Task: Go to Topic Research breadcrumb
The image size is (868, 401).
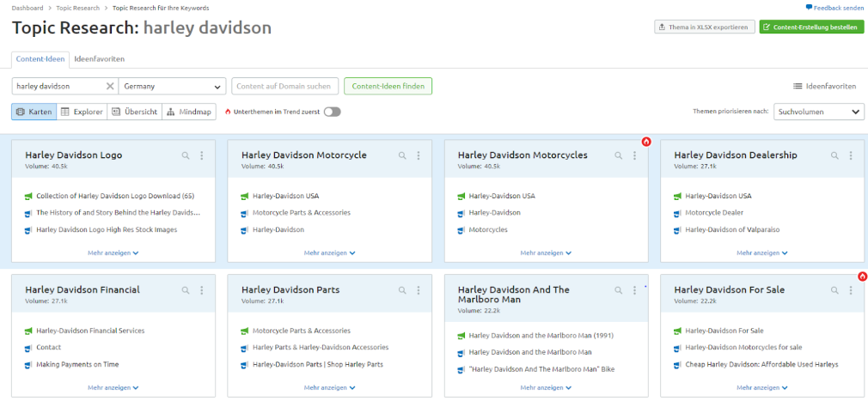Action: tap(78, 9)
